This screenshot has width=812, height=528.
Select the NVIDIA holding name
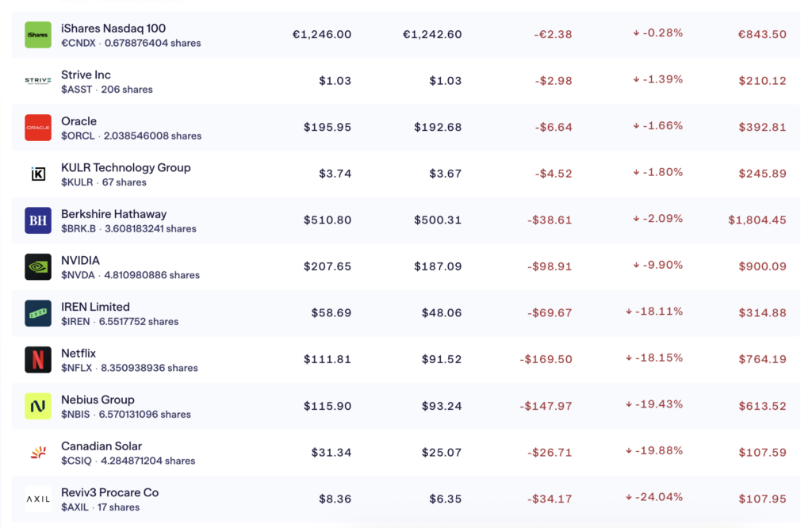(80, 260)
